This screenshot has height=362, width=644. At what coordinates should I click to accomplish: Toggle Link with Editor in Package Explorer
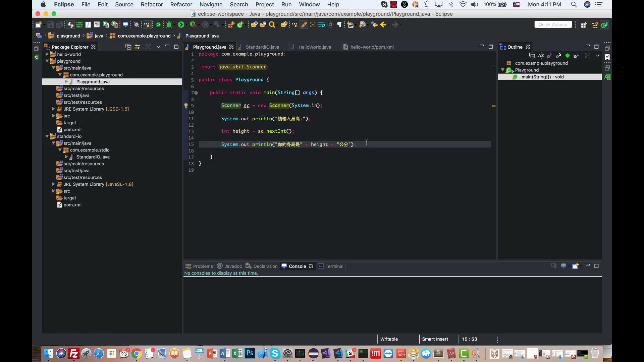[x=137, y=47]
